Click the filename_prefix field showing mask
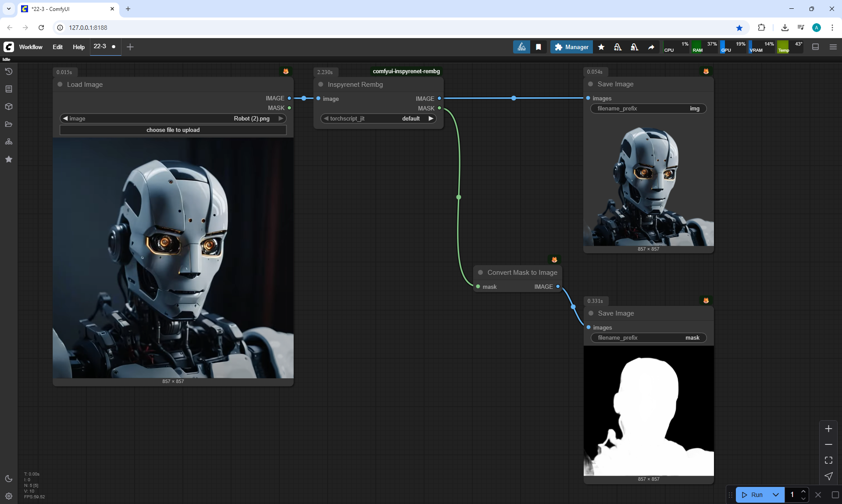Screen dimensions: 842x504 point(648,337)
